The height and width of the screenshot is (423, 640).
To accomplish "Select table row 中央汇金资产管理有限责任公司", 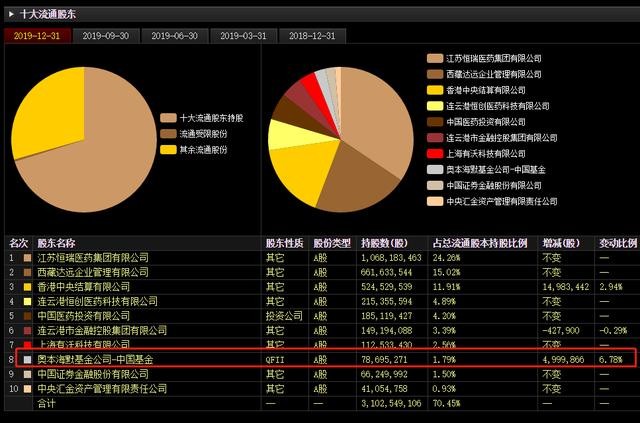I will click(x=320, y=389).
